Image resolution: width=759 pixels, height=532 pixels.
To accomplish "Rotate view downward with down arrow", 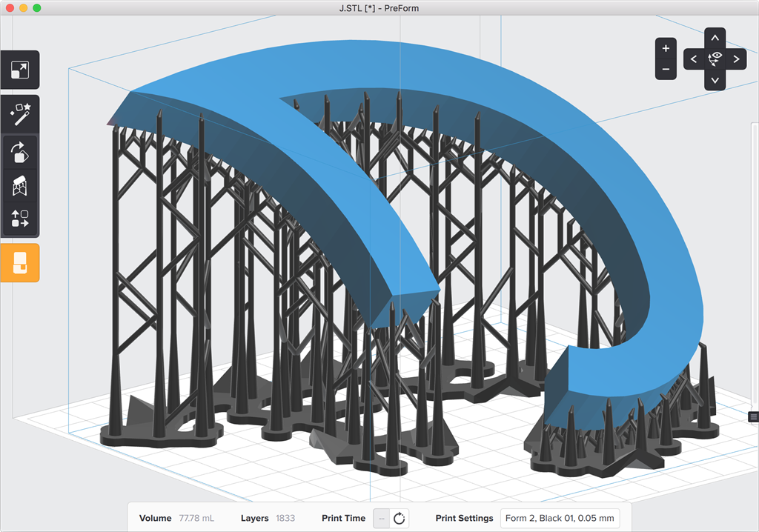I will (715, 80).
